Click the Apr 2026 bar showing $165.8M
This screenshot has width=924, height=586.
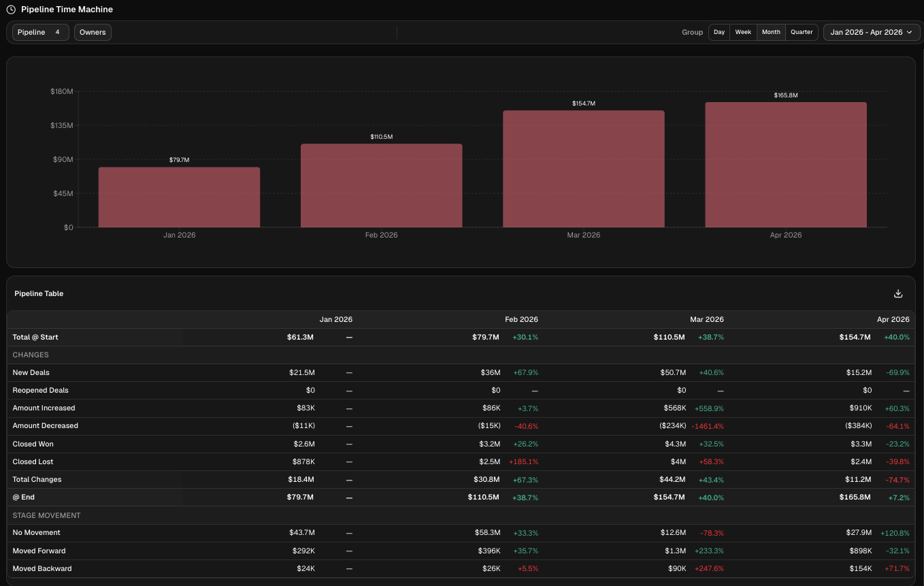click(x=785, y=165)
